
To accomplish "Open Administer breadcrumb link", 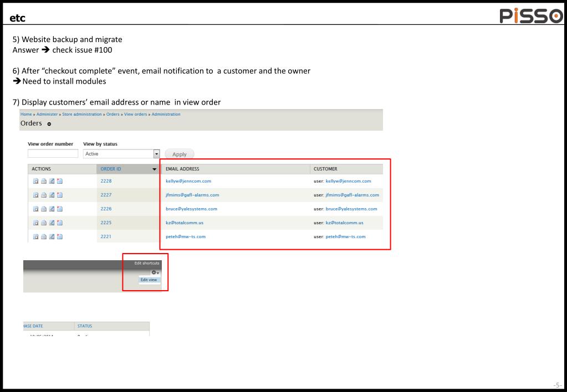I will tap(47, 114).
